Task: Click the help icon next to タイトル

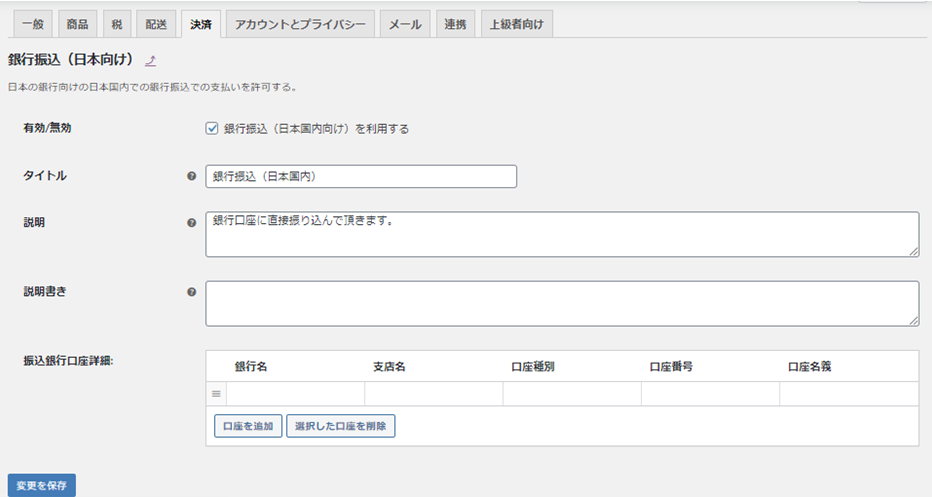Action: click(x=191, y=176)
